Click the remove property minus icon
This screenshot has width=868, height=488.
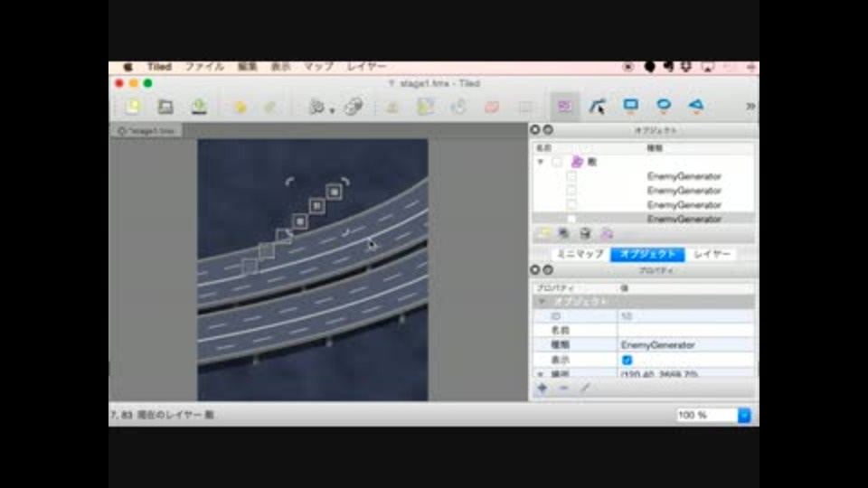563,388
